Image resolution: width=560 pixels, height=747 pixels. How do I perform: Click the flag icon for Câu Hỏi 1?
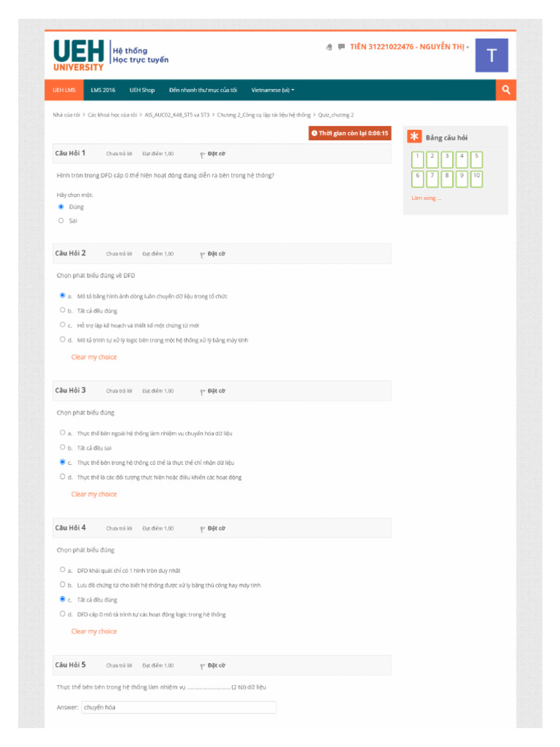(x=203, y=154)
